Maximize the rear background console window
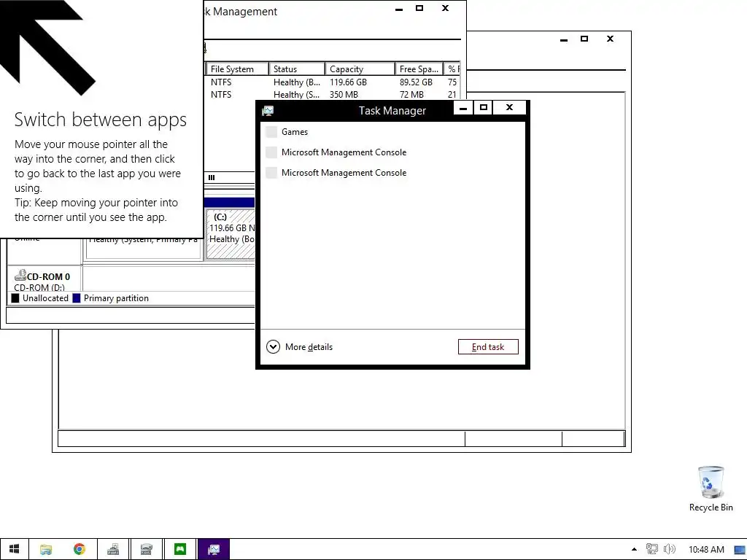The image size is (747, 560). (x=584, y=39)
